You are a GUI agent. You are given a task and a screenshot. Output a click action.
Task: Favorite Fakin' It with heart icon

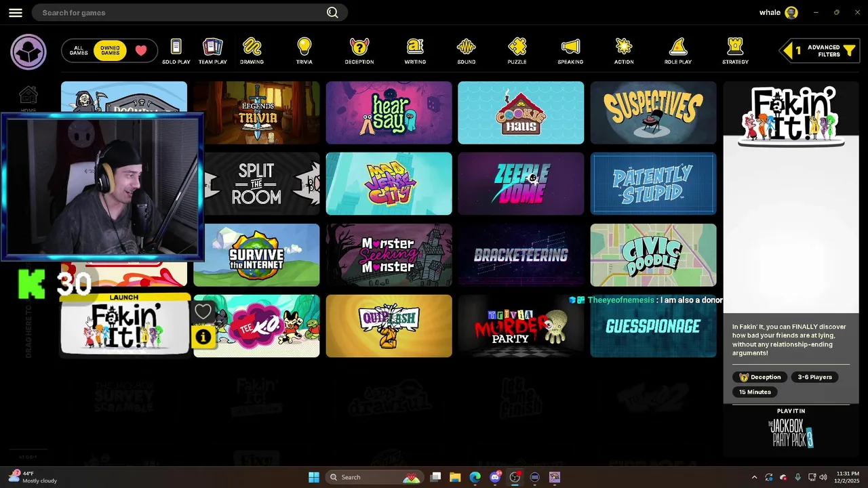coord(203,312)
